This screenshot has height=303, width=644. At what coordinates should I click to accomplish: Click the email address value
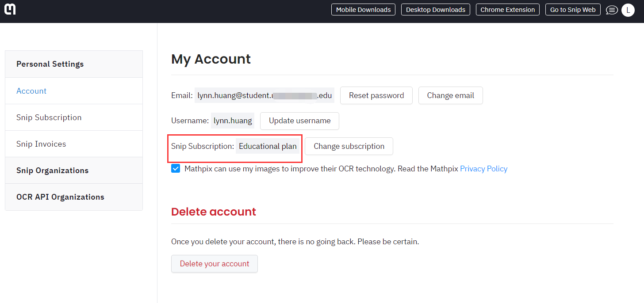coord(264,95)
